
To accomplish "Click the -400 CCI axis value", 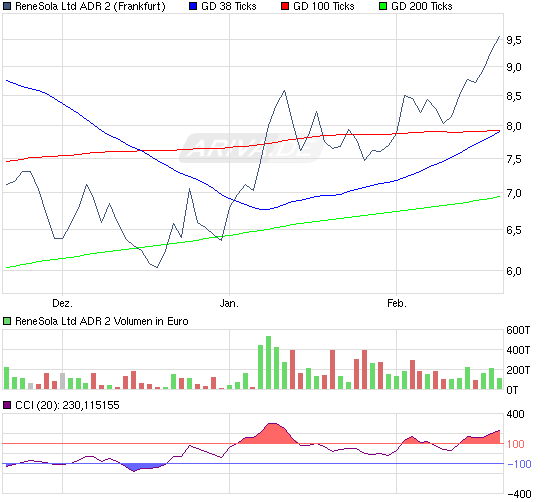I will point(519,494).
